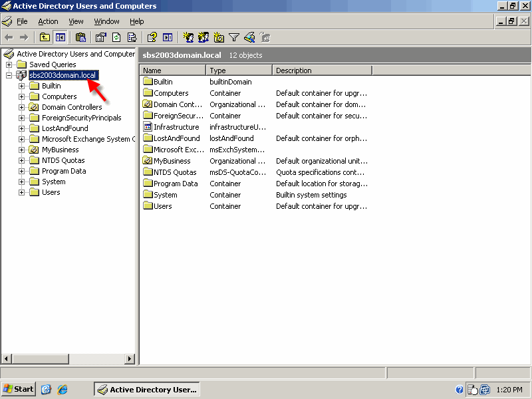This screenshot has width=532, height=399.
Task: Toggle the show/hide console tree button
Action: tap(61, 37)
